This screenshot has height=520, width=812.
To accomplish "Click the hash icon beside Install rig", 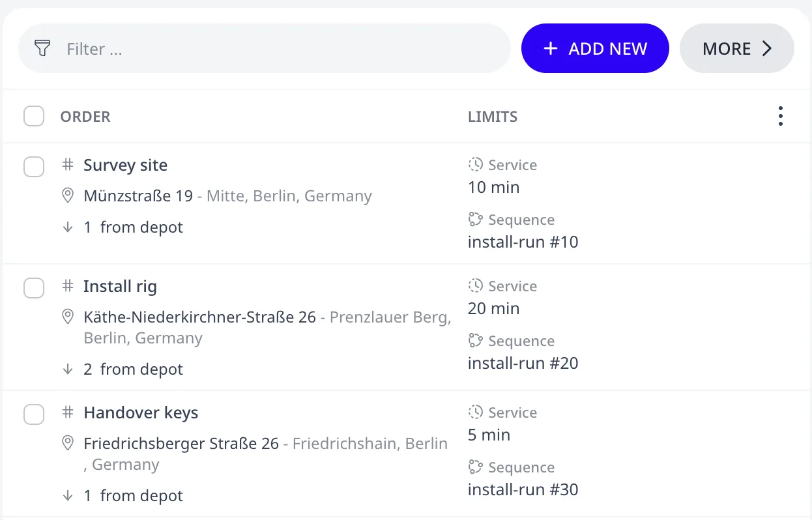I will (x=68, y=286).
